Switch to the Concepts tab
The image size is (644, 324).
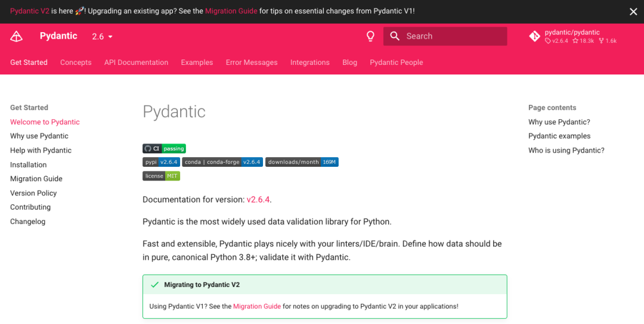point(76,63)
